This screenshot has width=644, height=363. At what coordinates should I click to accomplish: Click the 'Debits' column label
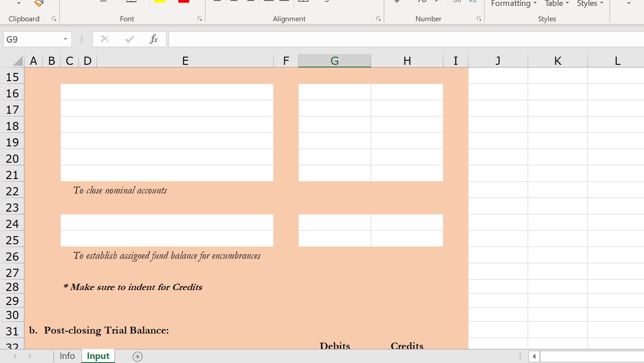click(335, 345)
